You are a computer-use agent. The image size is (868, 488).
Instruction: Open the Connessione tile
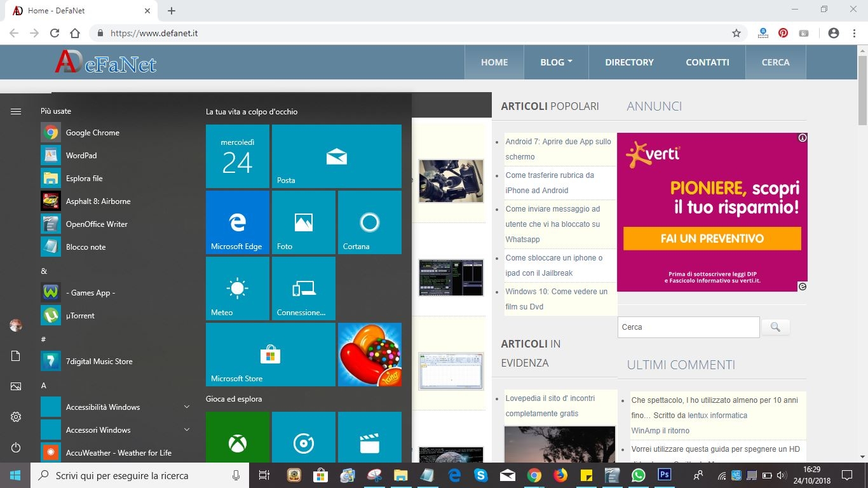coord(304,288)
